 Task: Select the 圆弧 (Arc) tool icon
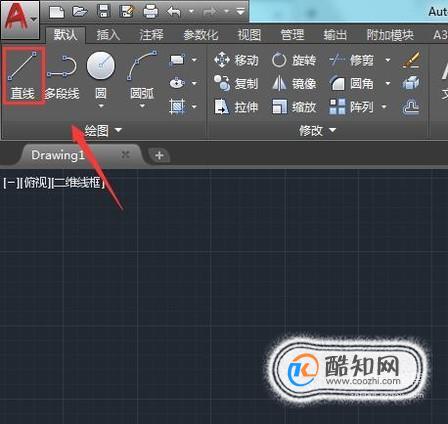click(x=142, y=66)
